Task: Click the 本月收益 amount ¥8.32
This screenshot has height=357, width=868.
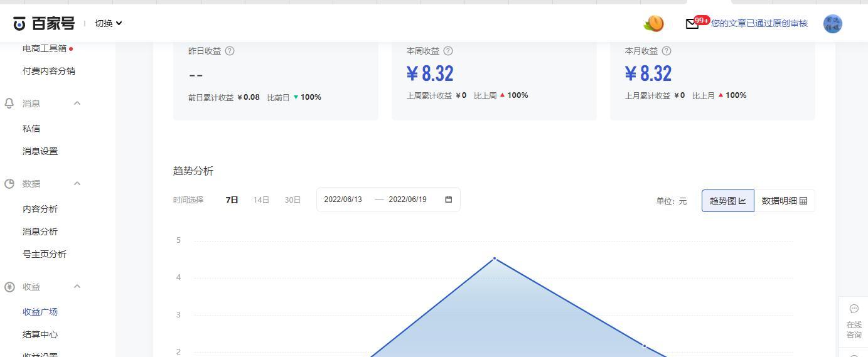Action: point(648,73)
